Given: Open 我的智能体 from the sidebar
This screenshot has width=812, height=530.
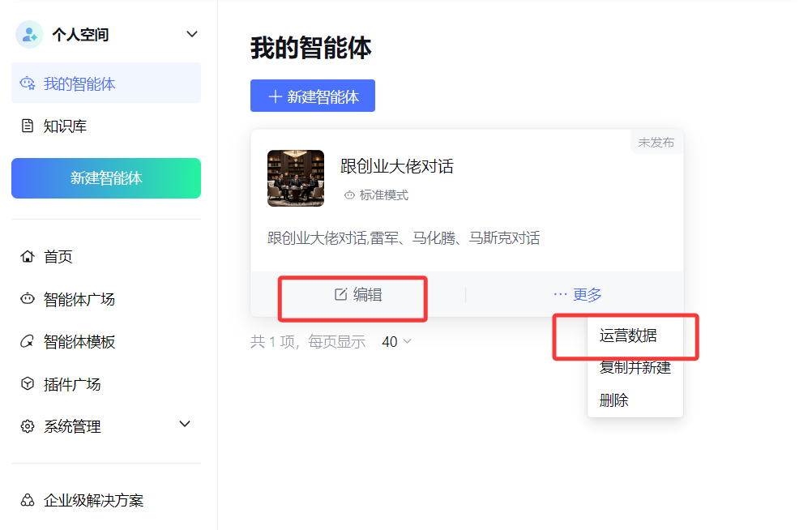Looking at the screenshot, I should click(x=73, y=83).
